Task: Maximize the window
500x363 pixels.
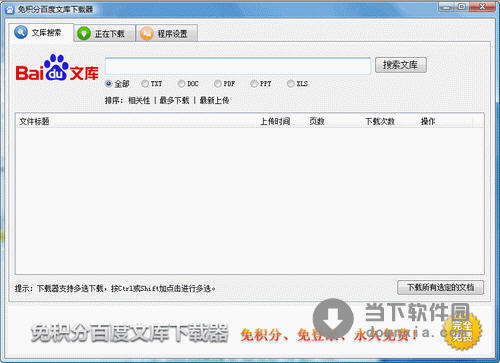Action: click(x=462, y=7)
